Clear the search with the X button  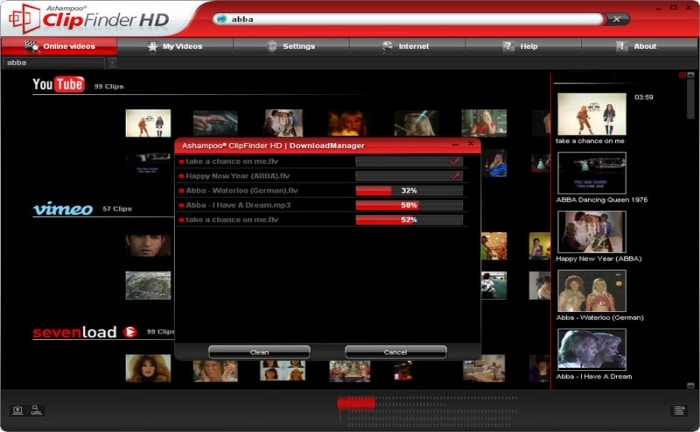coord(617,19)
